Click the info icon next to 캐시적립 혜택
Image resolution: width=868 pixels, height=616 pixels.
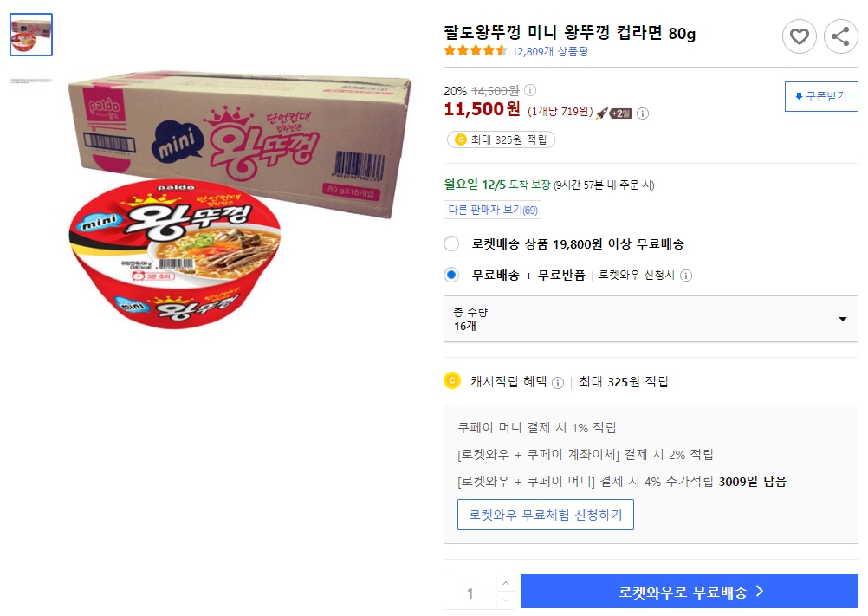(x=559, y=381)
